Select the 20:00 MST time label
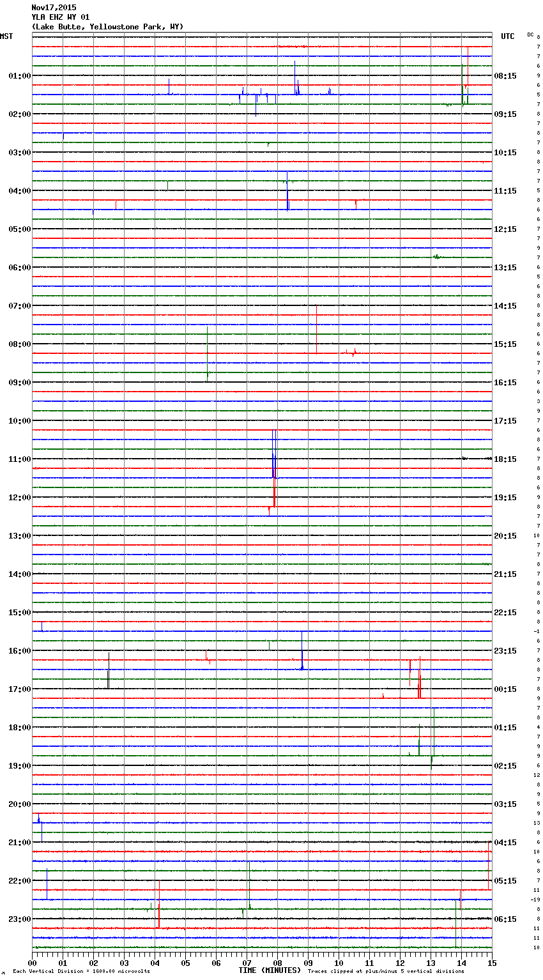 coord(20,804)
